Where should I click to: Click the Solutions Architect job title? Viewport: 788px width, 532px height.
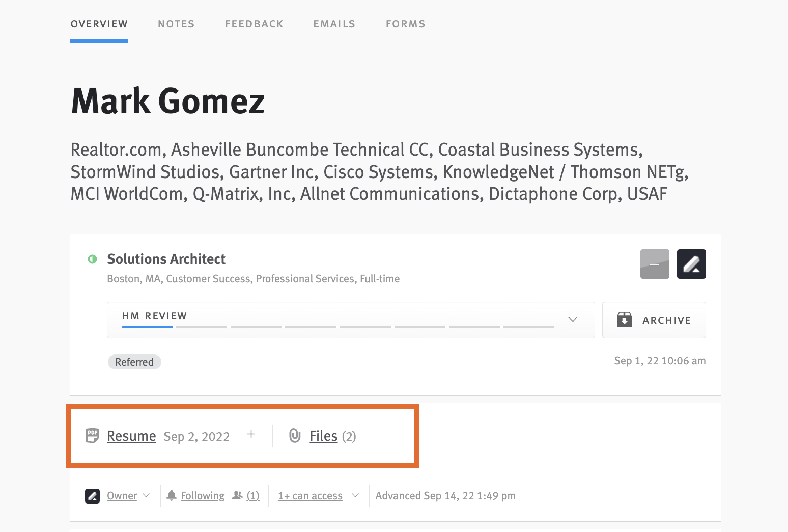pyautogui.click(x=166, y=259)
